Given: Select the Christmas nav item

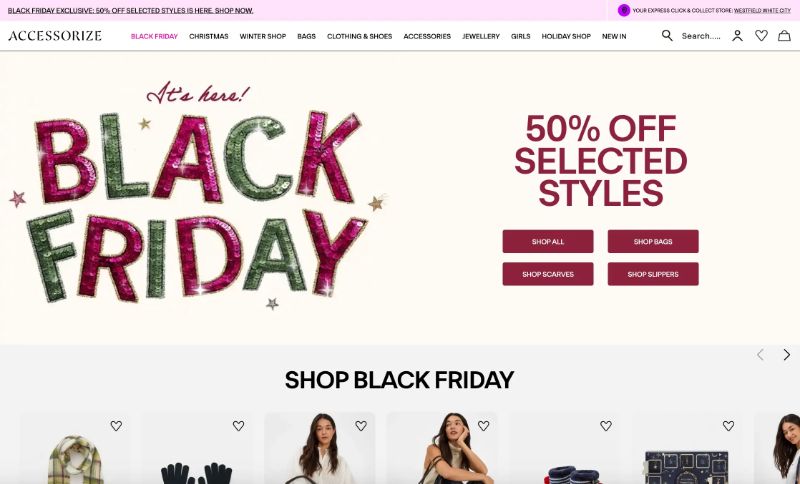Looking at the screenshot, I should (209, 36).
